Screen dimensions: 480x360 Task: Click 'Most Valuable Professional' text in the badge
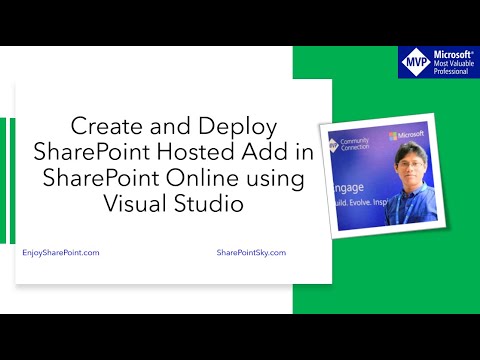454,67
